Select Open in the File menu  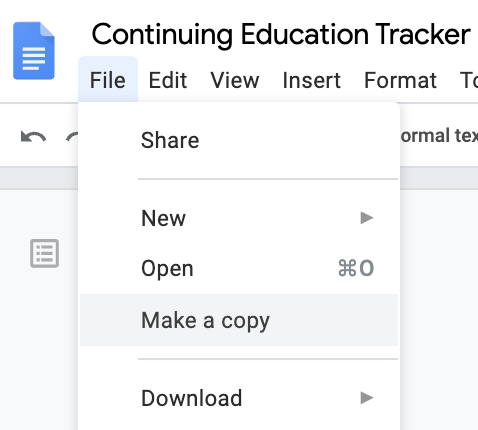[239, 268]
